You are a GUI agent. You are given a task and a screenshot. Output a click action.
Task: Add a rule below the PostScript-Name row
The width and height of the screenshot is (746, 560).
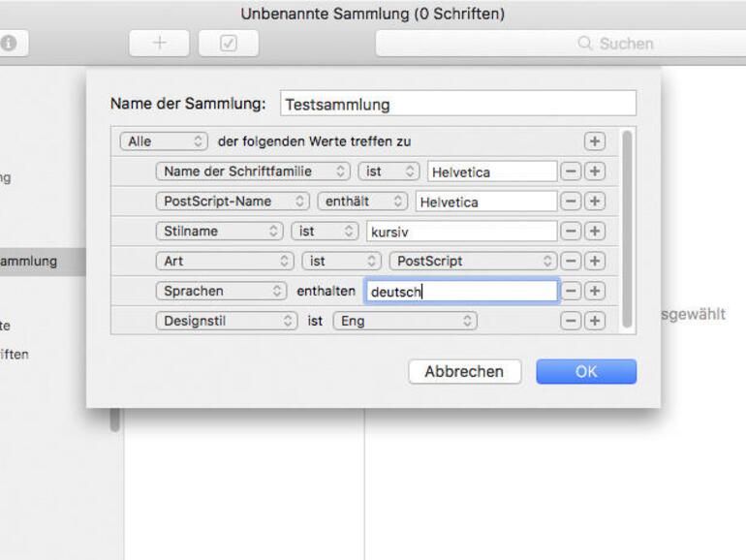point(594,202)
